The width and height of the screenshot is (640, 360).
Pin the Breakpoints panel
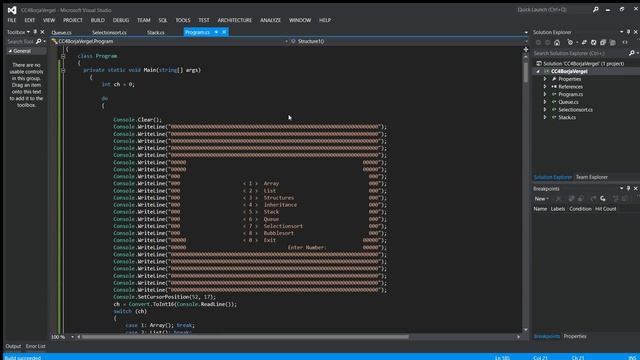pyautogui.click(x=629, y=189)
